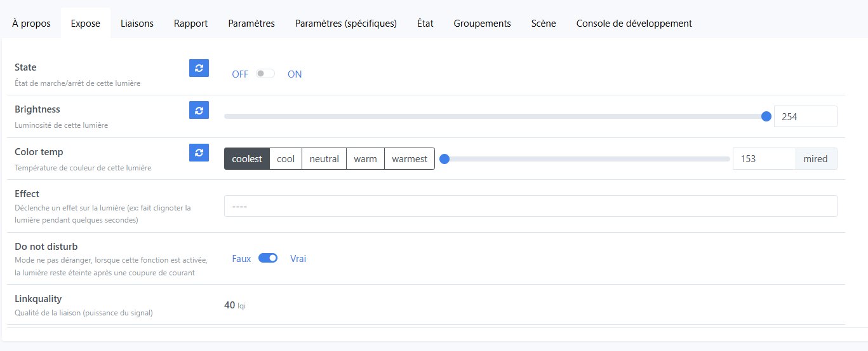
Task: Open the Paramètres (spécifiques) tab
Action: (x=346, y=24)
